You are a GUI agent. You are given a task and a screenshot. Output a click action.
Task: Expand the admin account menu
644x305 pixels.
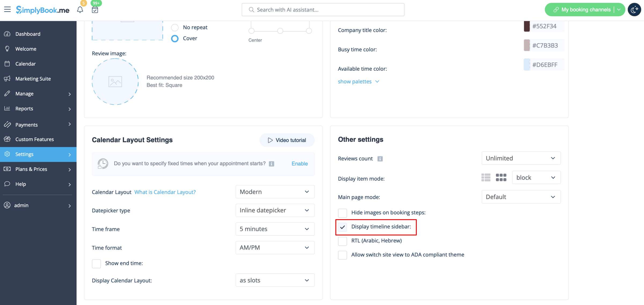click(21, 205)
